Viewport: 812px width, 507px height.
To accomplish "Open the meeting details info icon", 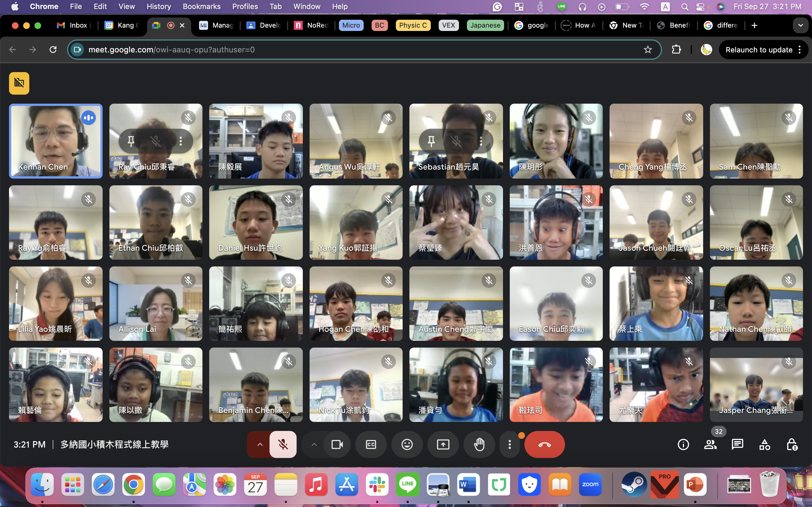I will point(683,445).
